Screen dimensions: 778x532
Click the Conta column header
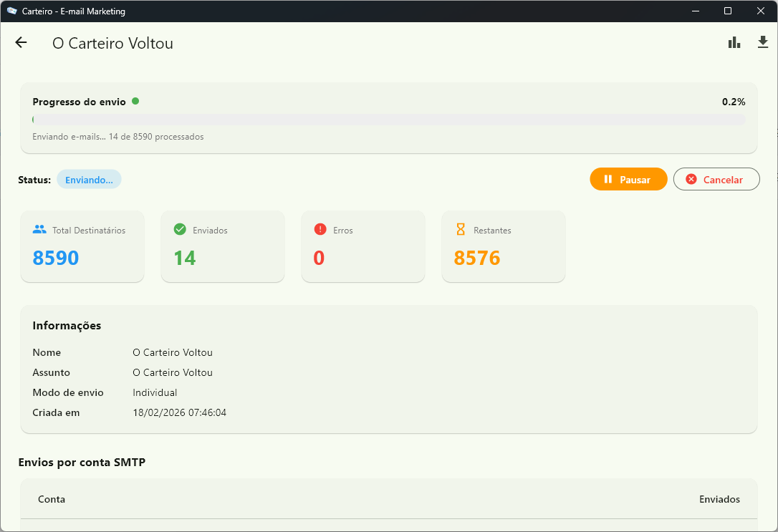pyautogui.click(x=52, y=499)
